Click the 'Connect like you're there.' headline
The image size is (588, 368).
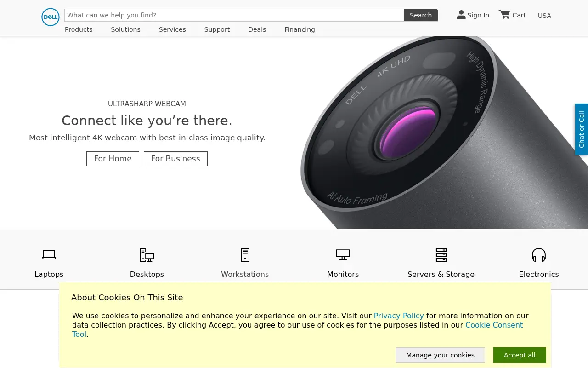(147, 121)
